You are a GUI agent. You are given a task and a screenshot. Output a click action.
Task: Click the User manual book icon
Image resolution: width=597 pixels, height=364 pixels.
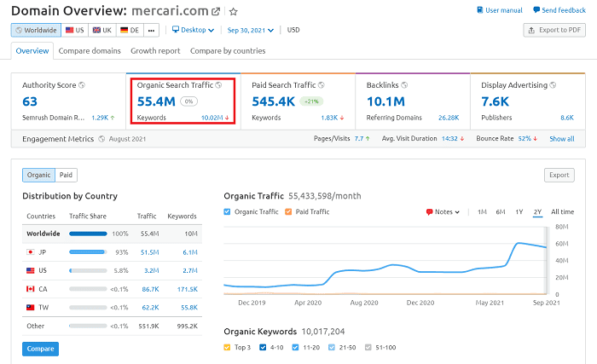tap(479, 10)
